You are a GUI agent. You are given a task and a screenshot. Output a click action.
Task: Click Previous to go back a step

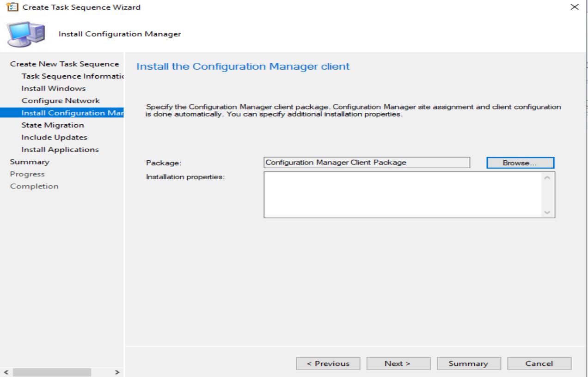(x=328, y=363)
